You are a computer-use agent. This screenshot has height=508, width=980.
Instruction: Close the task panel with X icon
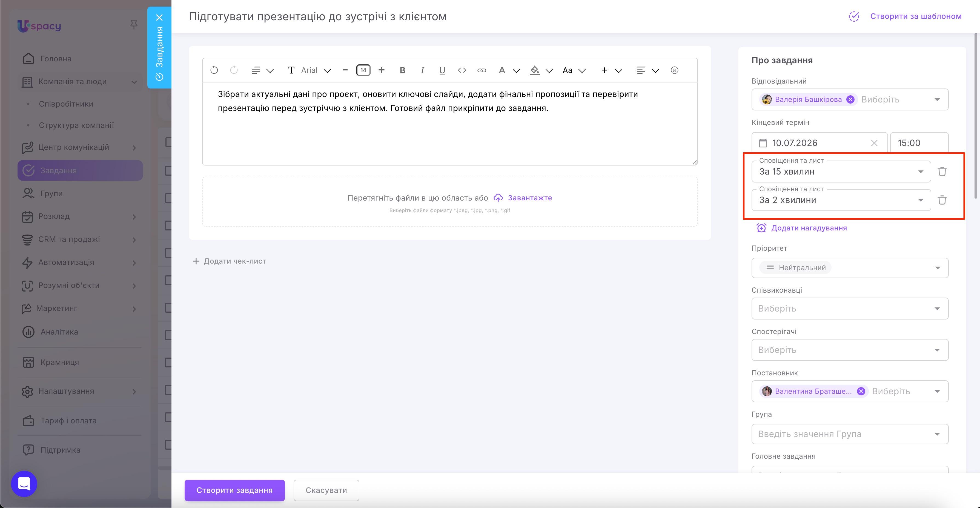point(159,18)
